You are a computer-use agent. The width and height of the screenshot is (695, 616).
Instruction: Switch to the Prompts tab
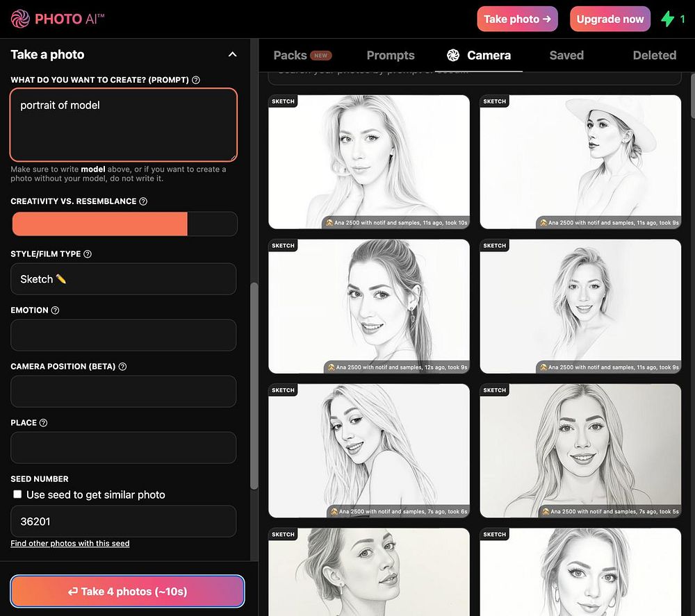[391, 56]
